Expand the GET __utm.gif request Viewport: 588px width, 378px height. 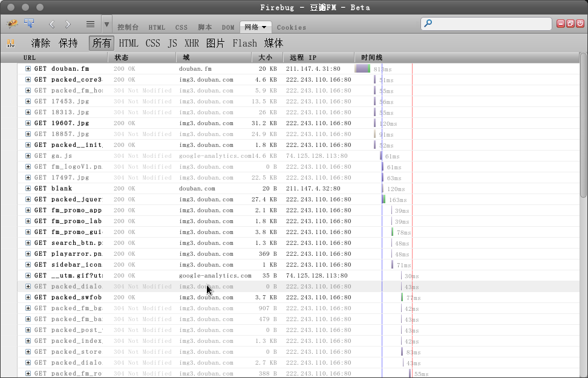coord(28,275)
